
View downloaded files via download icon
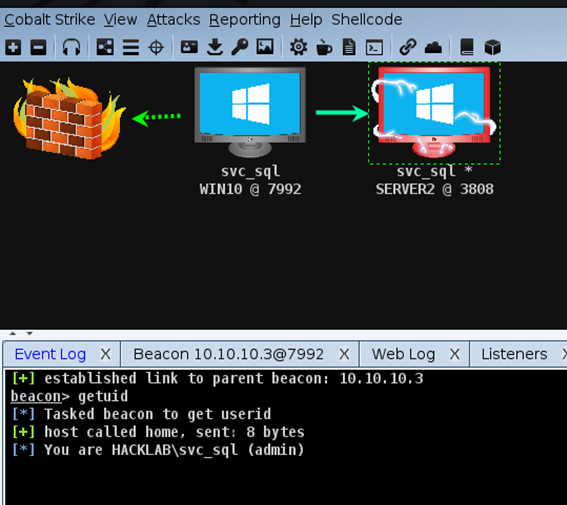point(215,47)
